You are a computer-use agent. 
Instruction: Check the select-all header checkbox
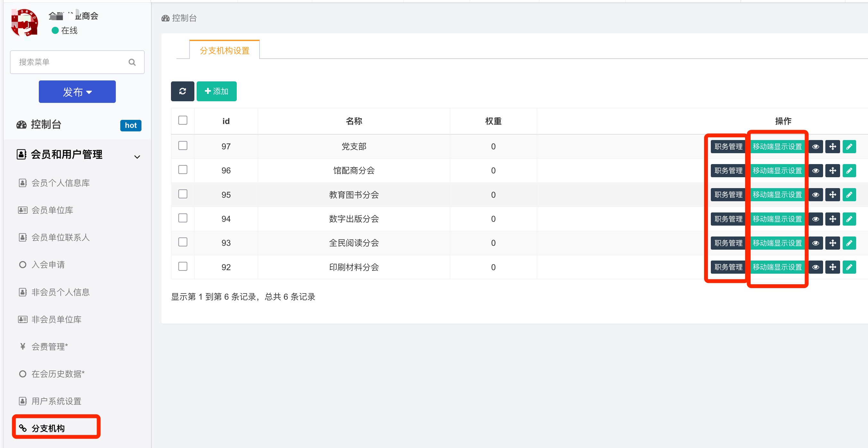pyautogui.click(x=183, y=120)
